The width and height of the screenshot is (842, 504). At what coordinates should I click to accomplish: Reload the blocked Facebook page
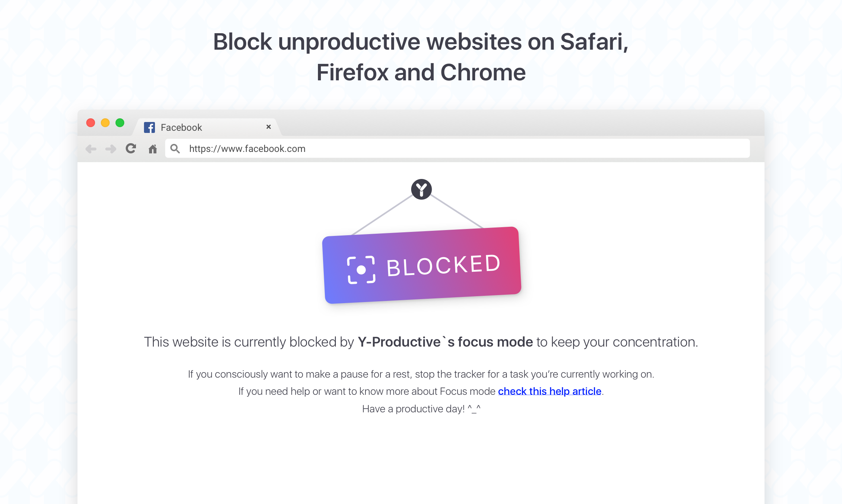point(131,149)
